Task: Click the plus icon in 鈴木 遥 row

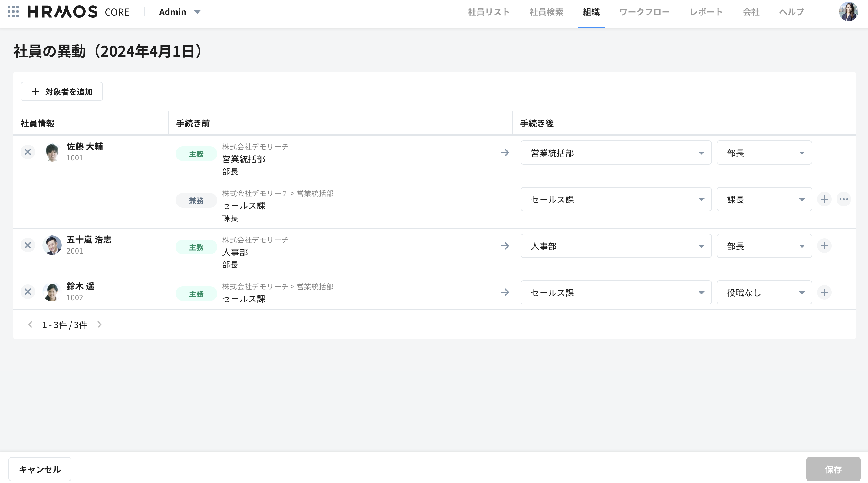Action: (824, 292)
